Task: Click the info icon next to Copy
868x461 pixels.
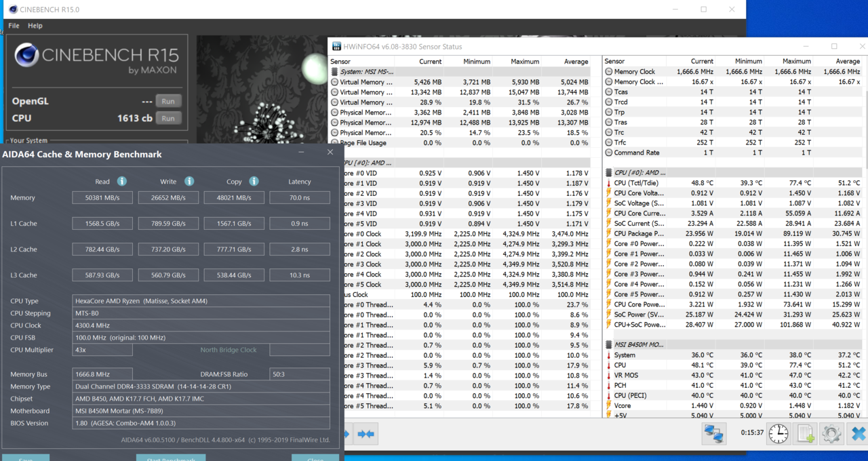Action: click(254, 181)
